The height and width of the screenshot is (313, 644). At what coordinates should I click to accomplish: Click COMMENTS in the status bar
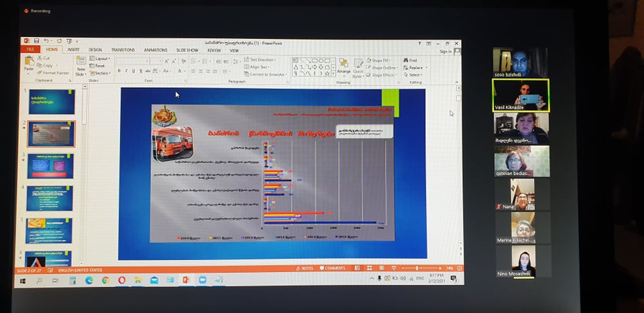(332, 268)
